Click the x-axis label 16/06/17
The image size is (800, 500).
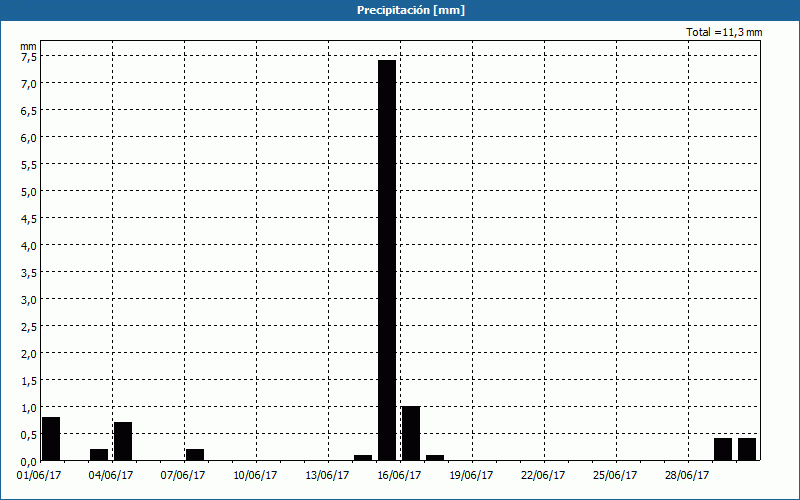click(x=399, y=476)
